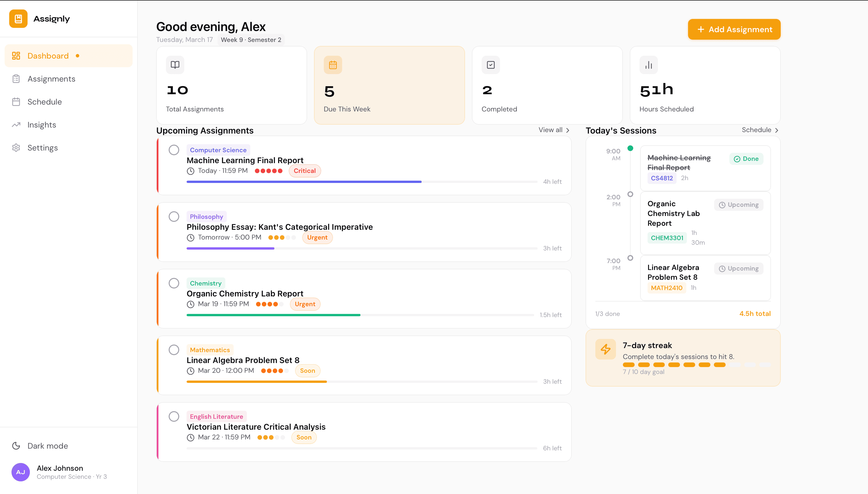Click the Settings gear icon

point(16,148)
